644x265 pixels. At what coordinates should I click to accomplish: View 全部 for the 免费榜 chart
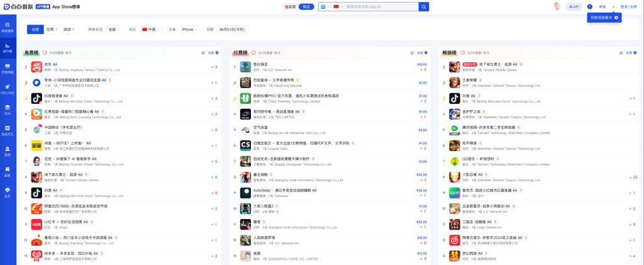[213, 53]
